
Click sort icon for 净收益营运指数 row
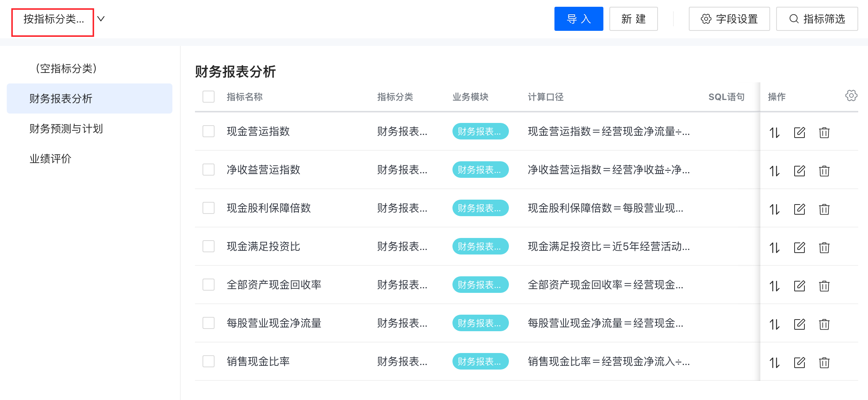(774, 171)
